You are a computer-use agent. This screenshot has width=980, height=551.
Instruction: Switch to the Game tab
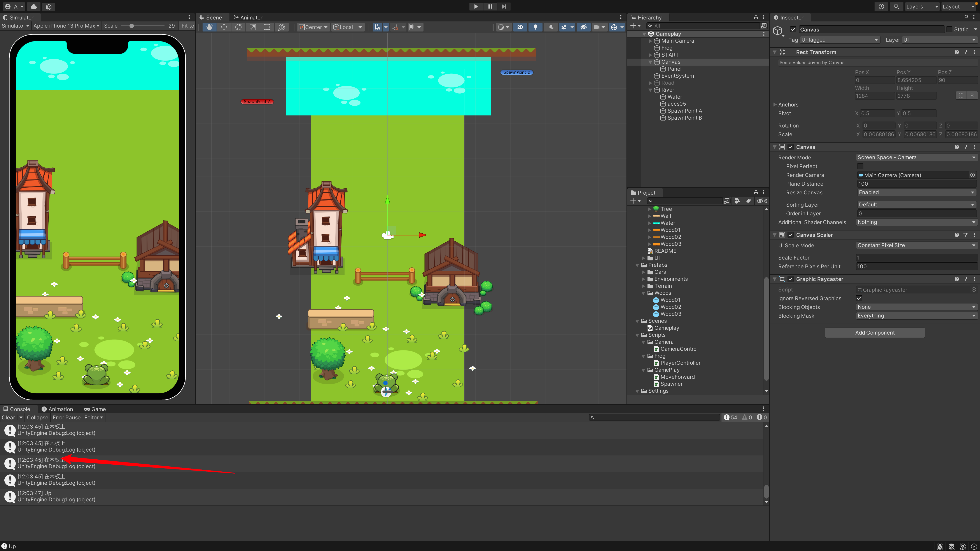coord(95,409)
